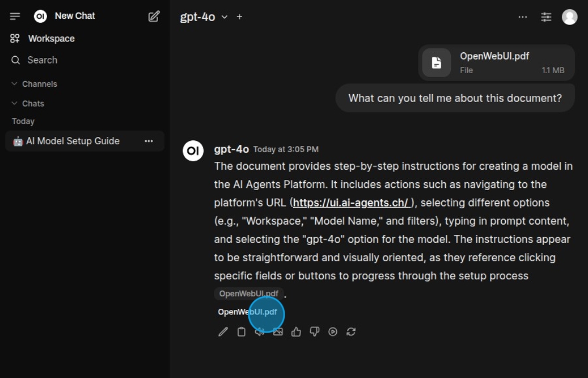Open the gpt-4o model selector dropdown
The height and width of the screenshot is (378, 588).
(x=204, y=17)
